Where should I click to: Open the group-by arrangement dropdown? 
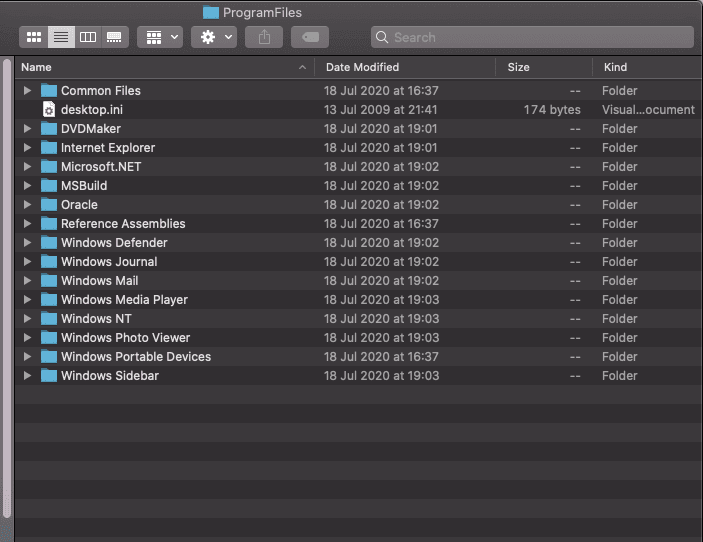coord(160,37)
